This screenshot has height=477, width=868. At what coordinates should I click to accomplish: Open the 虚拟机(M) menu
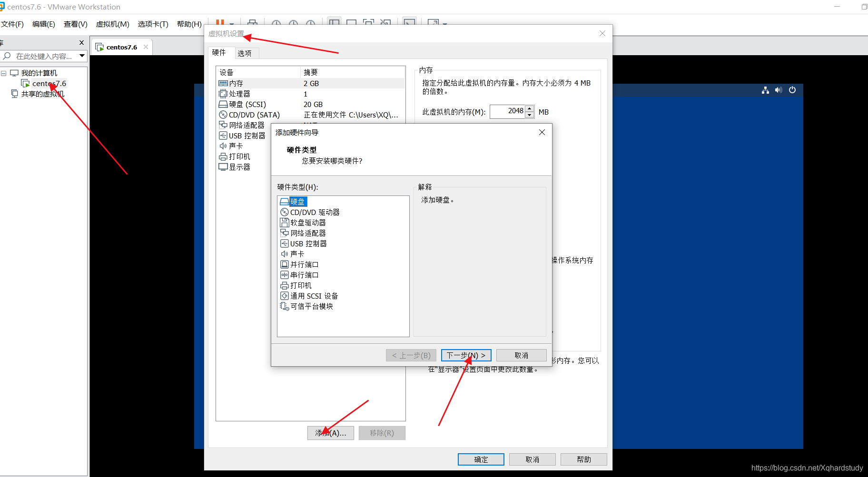[x=112, y=24]
